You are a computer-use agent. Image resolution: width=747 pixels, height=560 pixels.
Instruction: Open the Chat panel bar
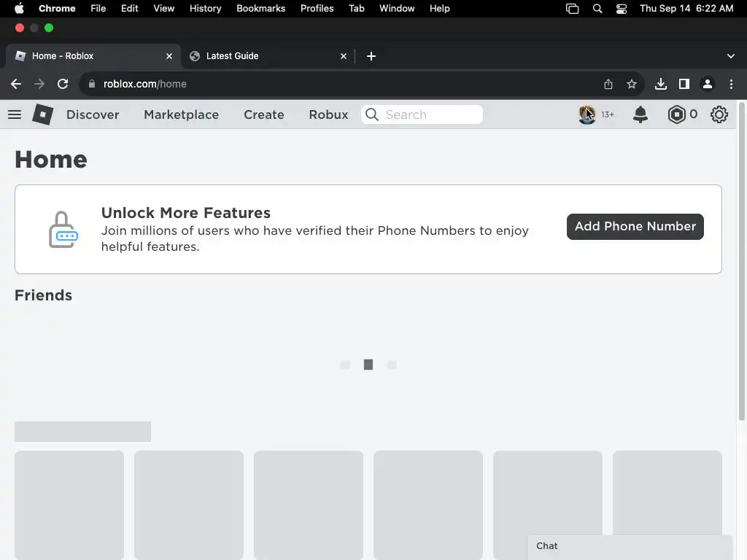click(630, 547)
